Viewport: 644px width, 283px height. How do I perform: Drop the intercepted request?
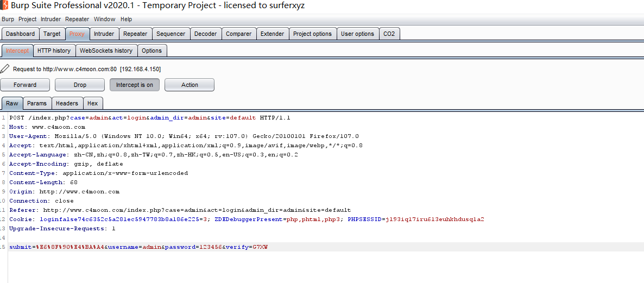point(80,85)
